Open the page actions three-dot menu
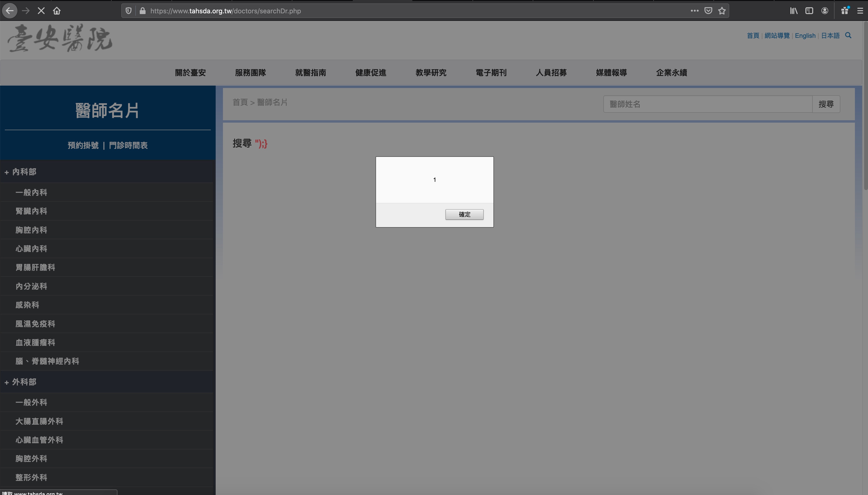This screenshot has height=495, width=868. [x=695, y=11]
